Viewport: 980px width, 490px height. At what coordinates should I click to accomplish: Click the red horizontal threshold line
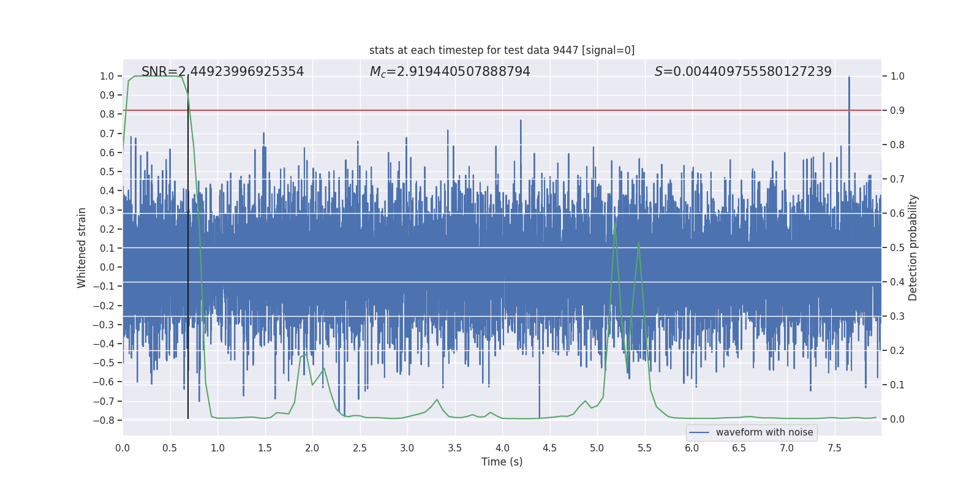tap(490, 110)
